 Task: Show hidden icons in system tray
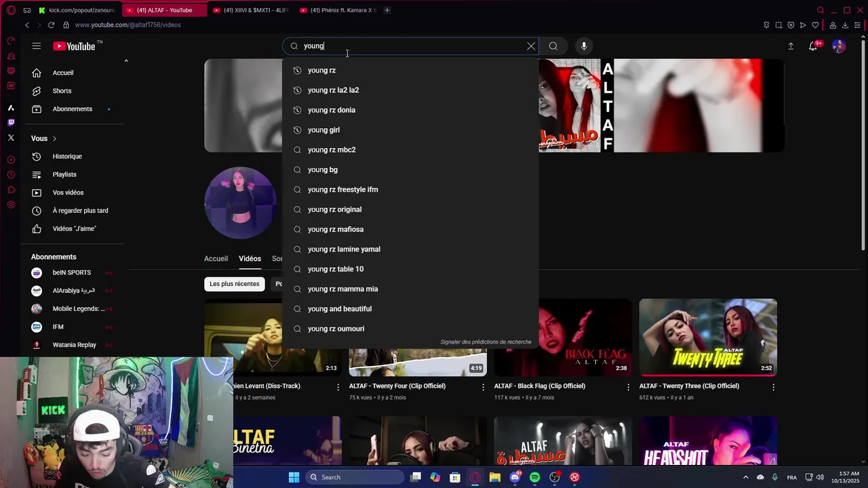pos(745,477)
